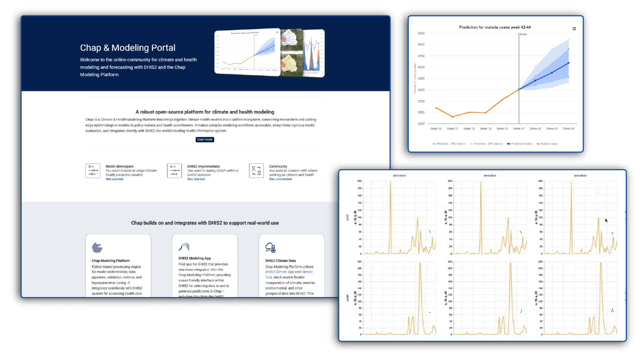The image size is (644, 359).
Task: Open Get started under Model developers
Action: pos(114,179)
